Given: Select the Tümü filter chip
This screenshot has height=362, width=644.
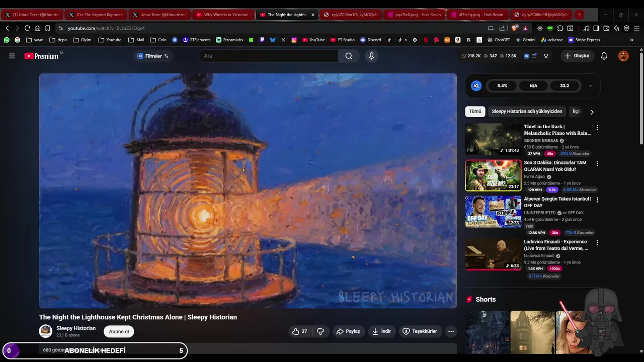Looking at the screenshot, I should click(x=475, y=112).
